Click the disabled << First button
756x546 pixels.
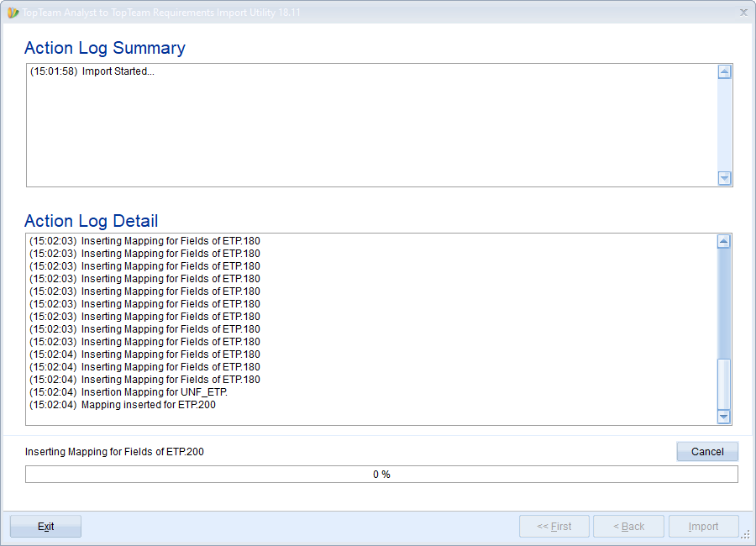tap(554, 526)
